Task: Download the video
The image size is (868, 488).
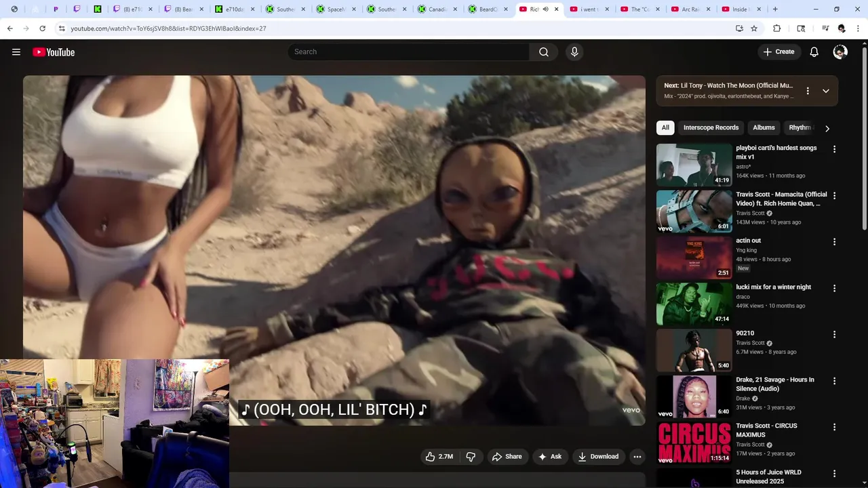Action: pyautogui.click(x=598, y=457)
